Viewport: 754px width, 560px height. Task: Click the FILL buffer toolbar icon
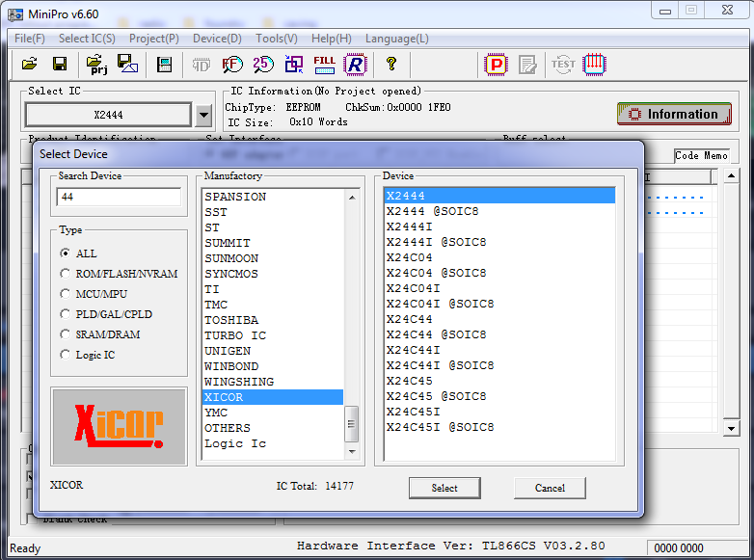(x=325, y=65)
